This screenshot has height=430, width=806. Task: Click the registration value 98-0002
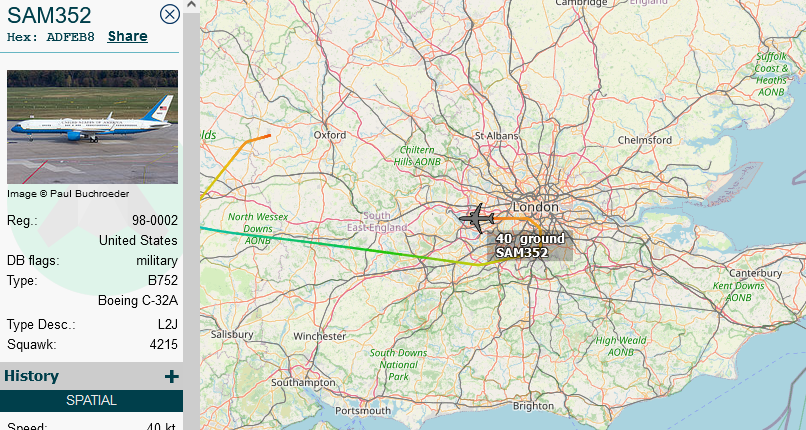155,221
